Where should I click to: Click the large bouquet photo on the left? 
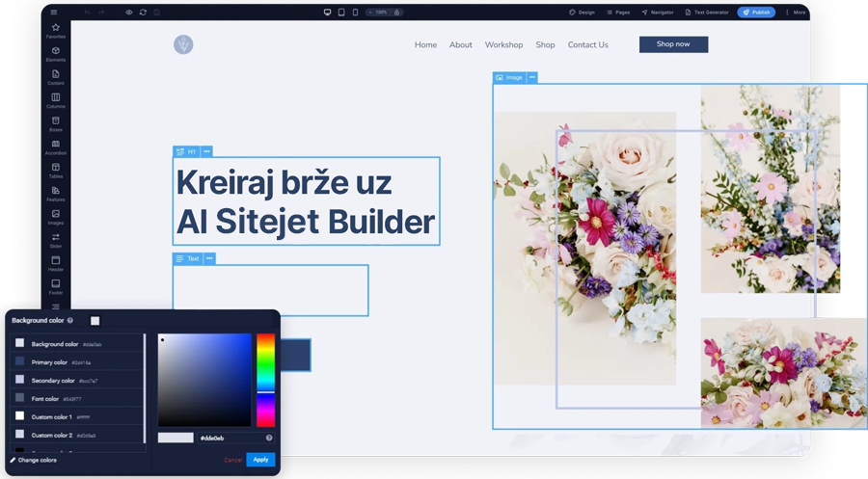[584, 249]
